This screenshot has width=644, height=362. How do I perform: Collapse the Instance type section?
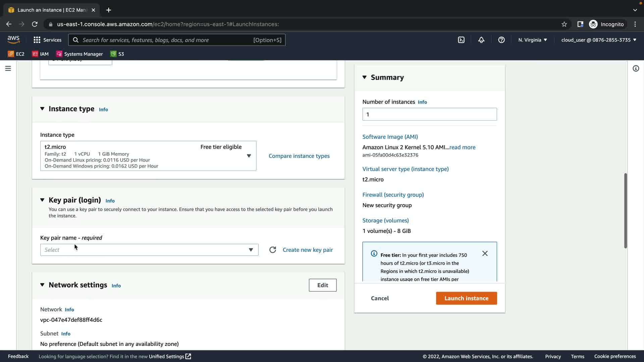pyautogui.click(x=42, y=109)
